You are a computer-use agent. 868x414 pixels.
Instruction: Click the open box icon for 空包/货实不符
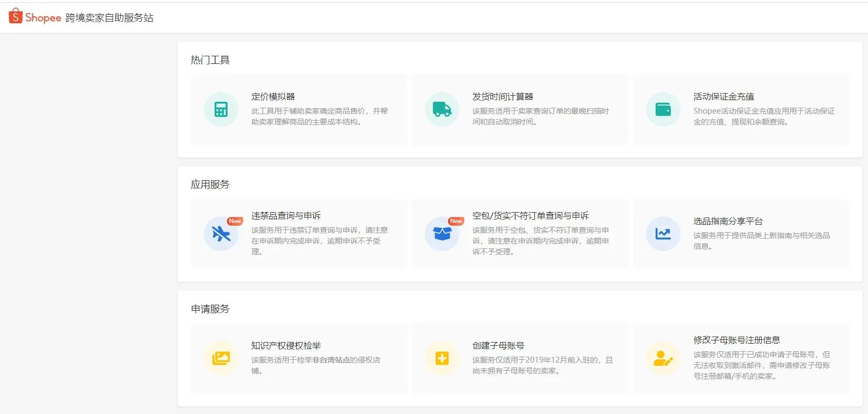tap(442, 234)
